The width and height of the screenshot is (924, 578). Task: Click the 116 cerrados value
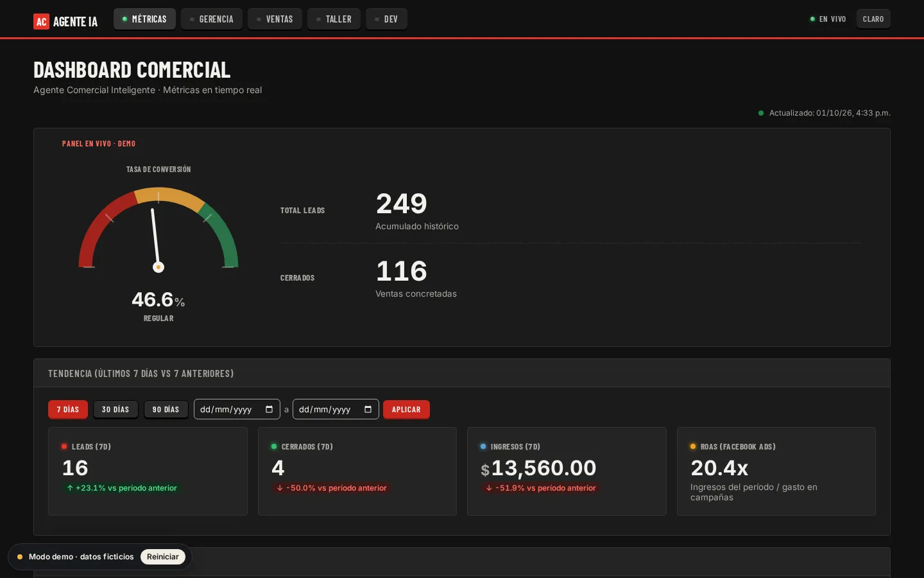402,271
